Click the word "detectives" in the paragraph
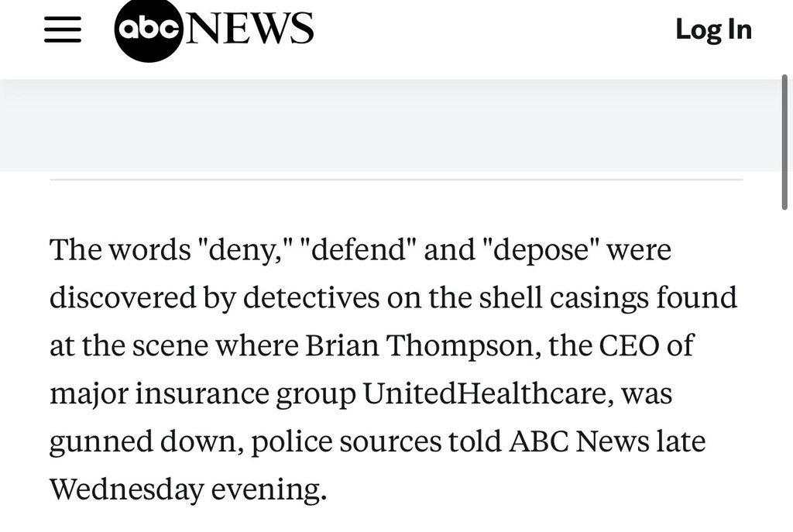 [x=311, y=297]
